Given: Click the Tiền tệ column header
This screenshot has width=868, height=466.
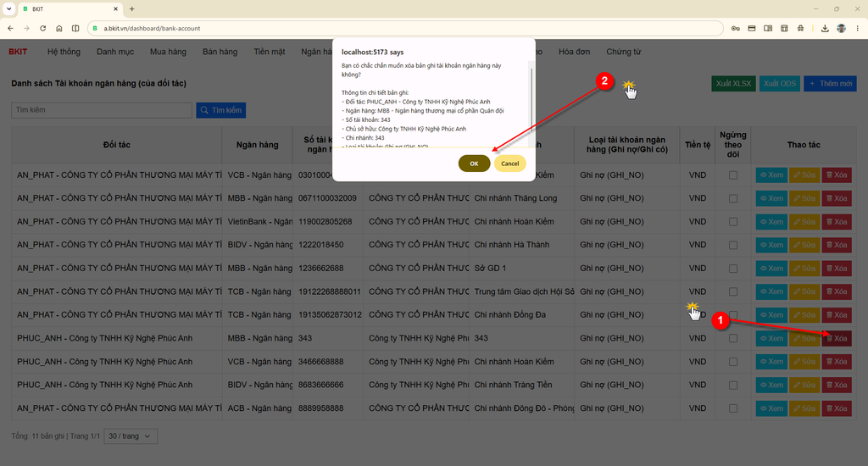Looking at the screenshot, I should click(x=698, y=144).
